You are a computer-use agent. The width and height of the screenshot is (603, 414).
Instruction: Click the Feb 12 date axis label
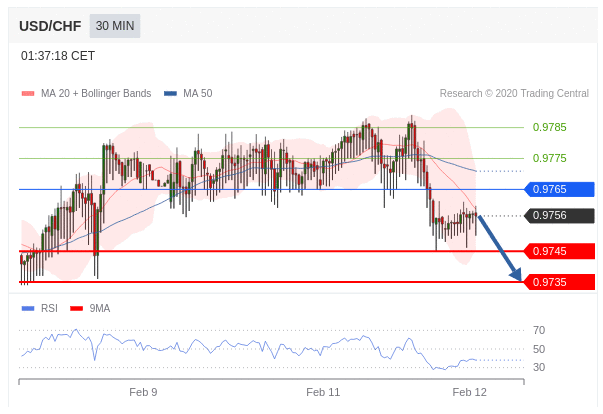(x=469, y=392)
